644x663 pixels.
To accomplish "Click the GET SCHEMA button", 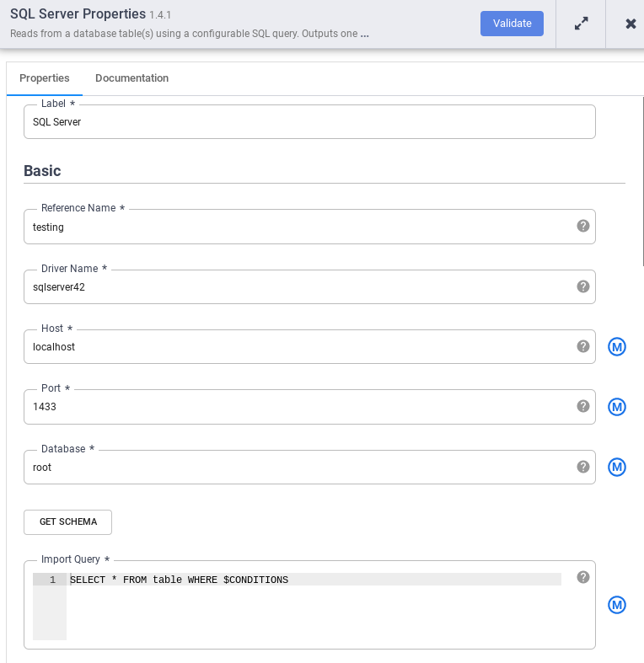I will [67, 522].
